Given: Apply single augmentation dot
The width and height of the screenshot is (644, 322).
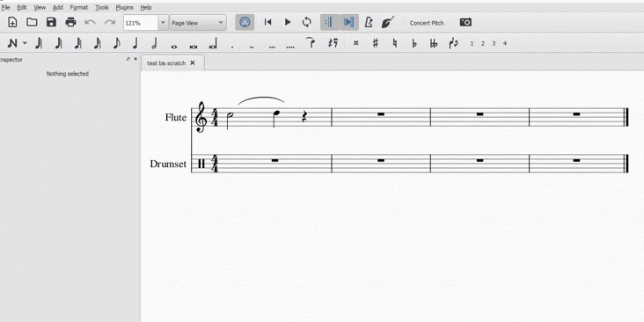Looking at the screenshot, I should (232, 47).
